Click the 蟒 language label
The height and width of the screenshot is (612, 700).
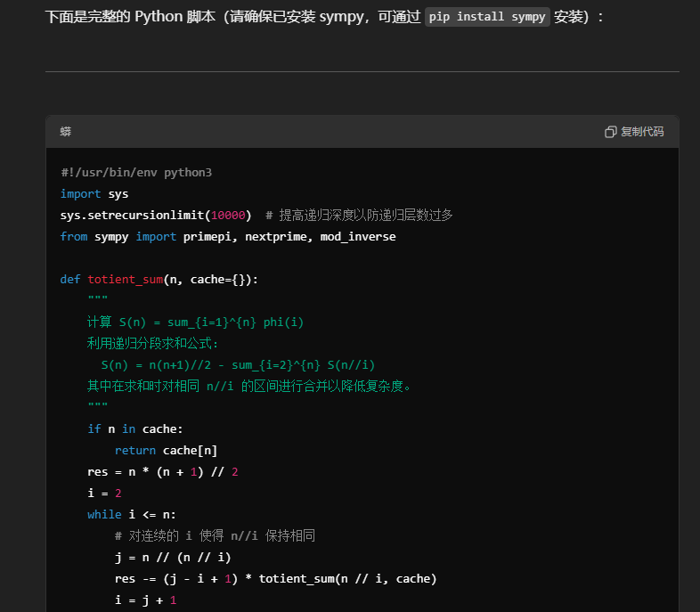pyautogui.click(x=66, y=132)
